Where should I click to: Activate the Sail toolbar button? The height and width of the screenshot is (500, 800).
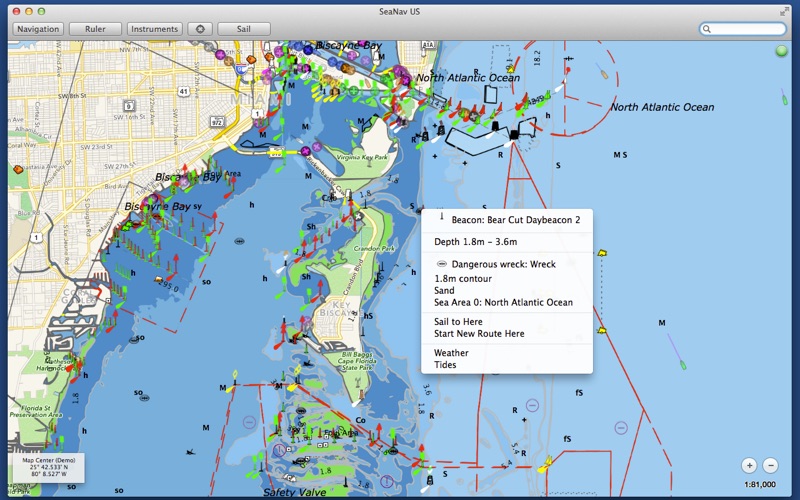pos(244,29)
